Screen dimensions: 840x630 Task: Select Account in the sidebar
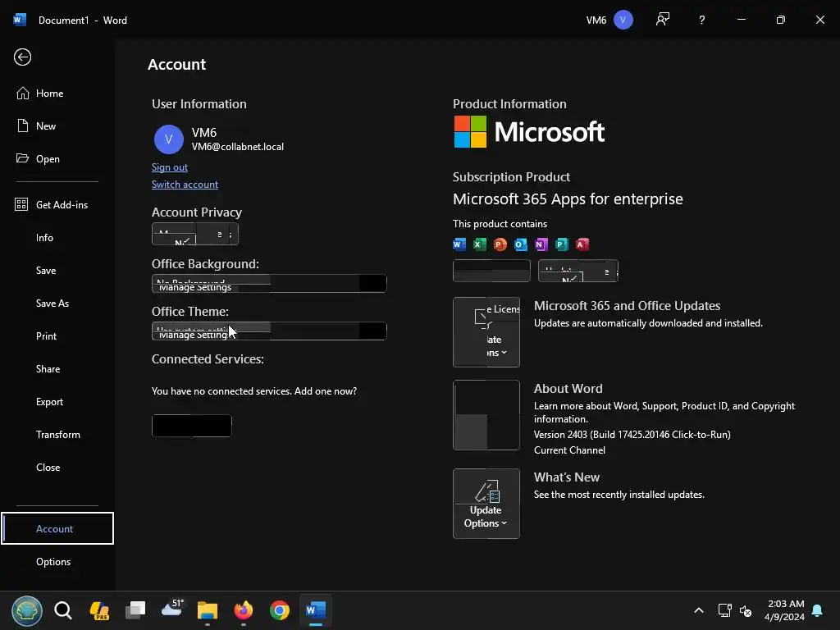pyautogui.click(x=57, y=528)
